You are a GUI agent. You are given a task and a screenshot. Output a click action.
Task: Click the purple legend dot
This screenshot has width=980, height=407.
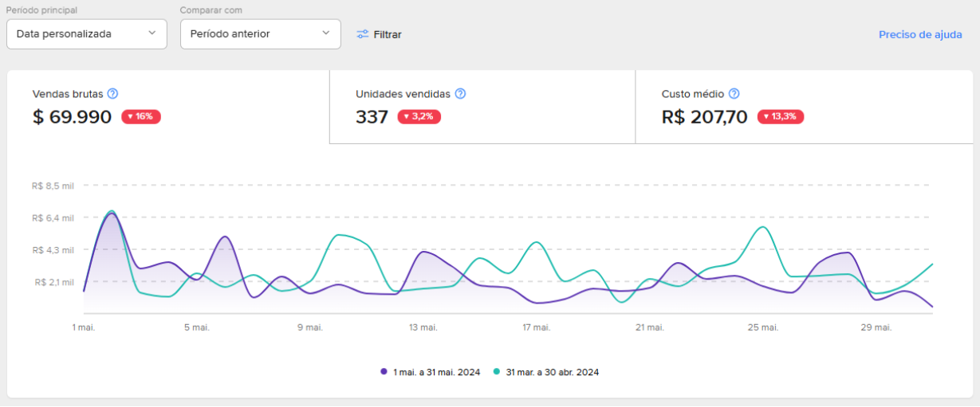[x=384, y=371]
